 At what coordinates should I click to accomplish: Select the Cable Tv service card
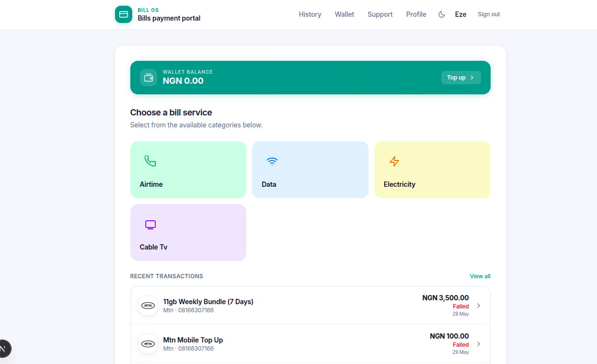pyautogui.click(x=188, y=232)
